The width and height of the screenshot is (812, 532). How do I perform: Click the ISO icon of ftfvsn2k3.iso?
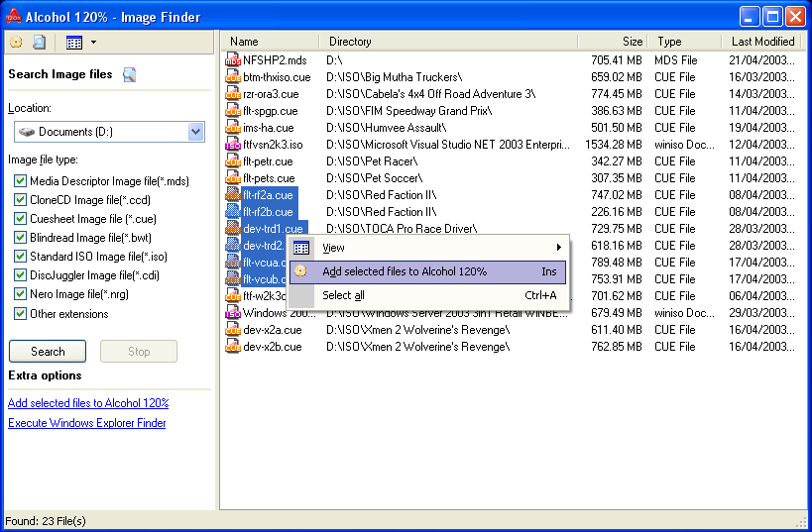click(x=233, y=145)
